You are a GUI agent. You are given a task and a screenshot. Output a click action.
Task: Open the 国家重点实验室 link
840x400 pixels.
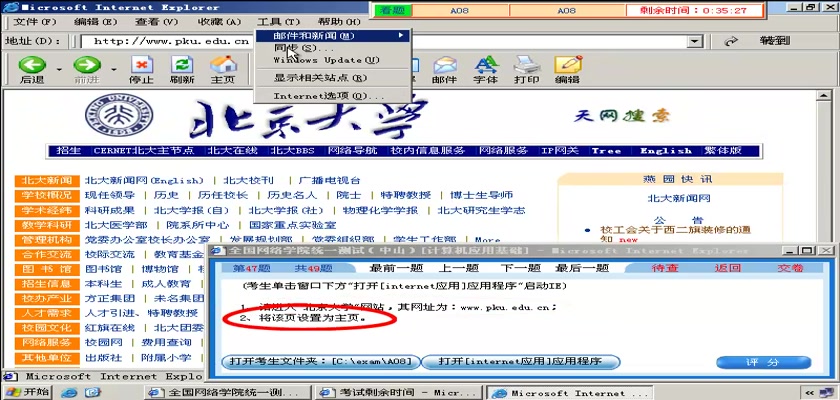click(292, 225)
